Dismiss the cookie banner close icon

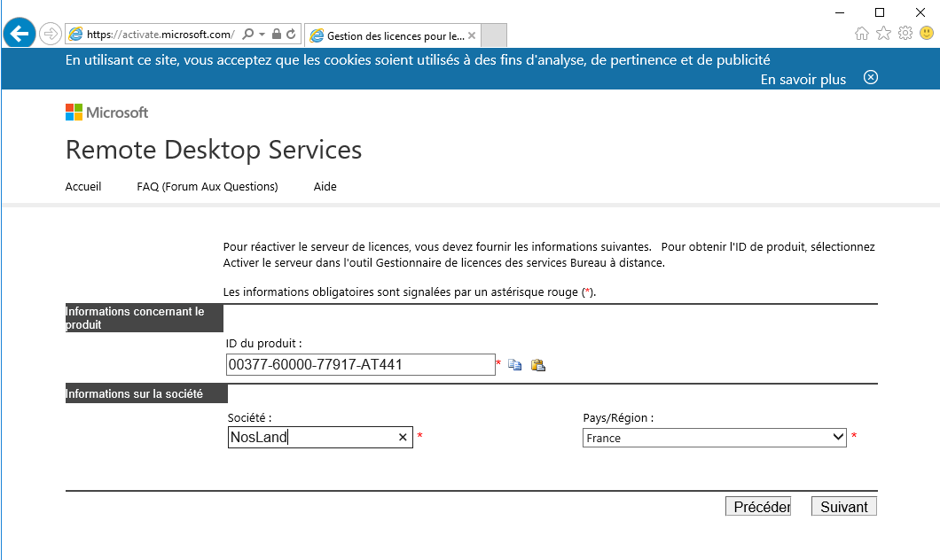pos(871,77)
